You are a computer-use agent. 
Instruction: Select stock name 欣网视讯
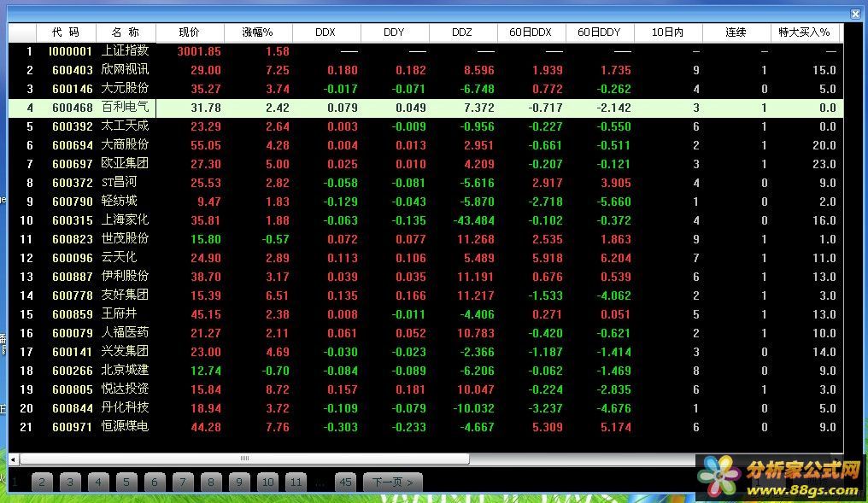point(125,69)
